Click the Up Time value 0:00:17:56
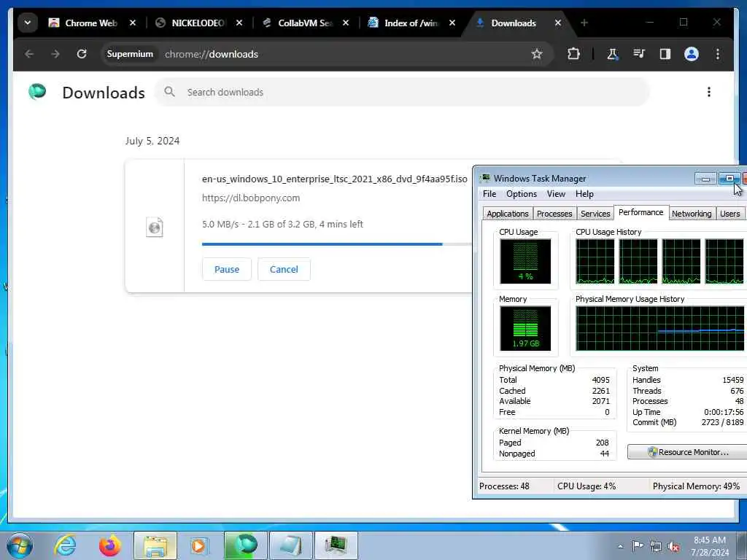This screenshot has height=560, width=747. (x=724, y=412)
